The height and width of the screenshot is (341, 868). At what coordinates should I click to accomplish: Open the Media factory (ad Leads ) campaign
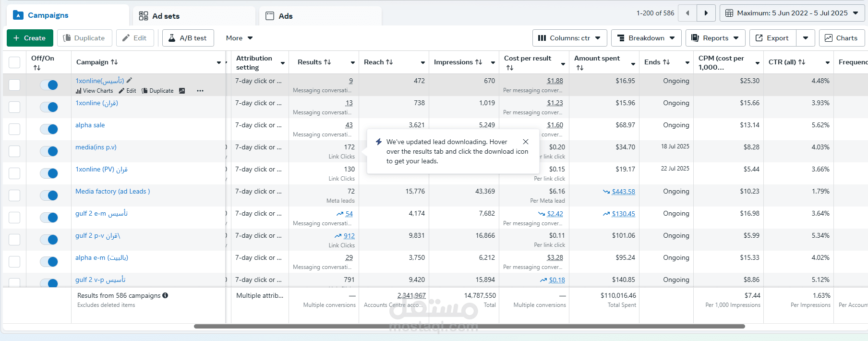coord(112,191)
